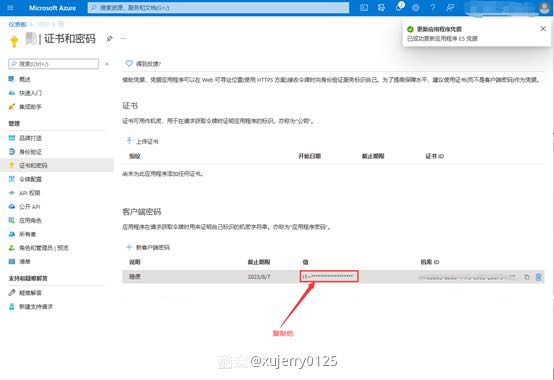Viewport: 554px width, 380px height.
Task: Delete the 随便 secret with the trash icon
Action: pyautogui.click(x=538, y=277)
